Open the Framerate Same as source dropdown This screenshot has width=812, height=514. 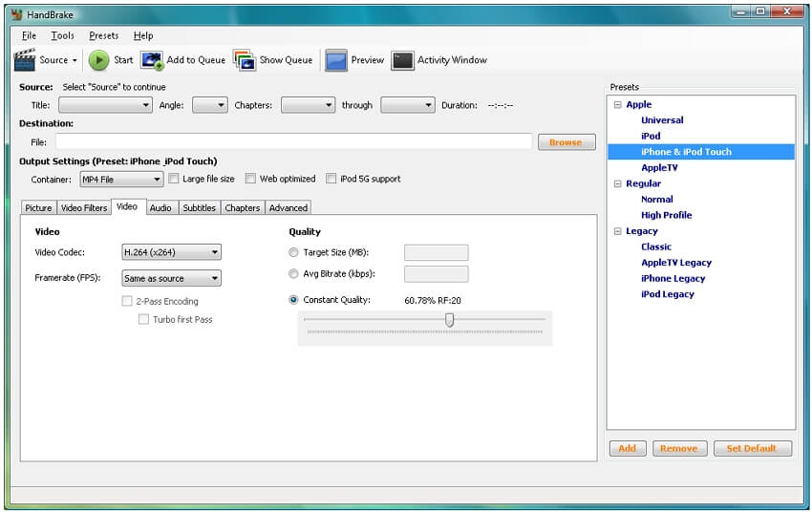(171, 278)
